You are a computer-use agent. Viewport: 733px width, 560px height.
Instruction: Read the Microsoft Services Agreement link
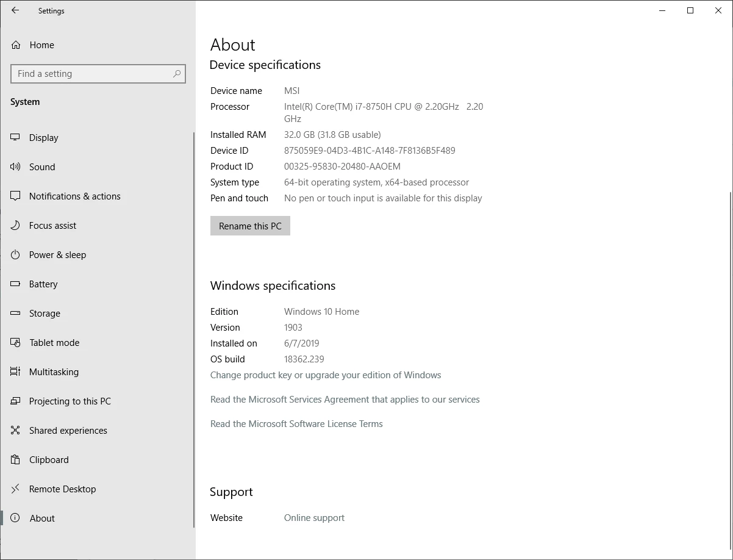(x=345, y=400)
